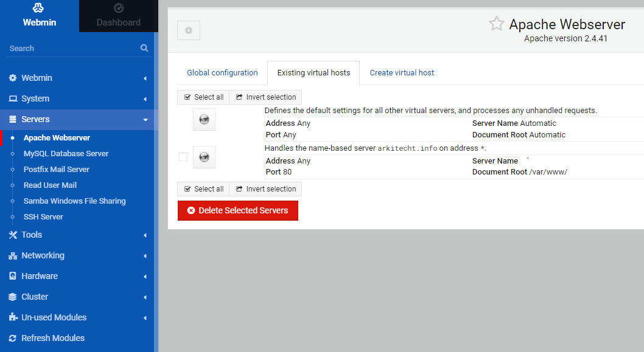644x352 pixels.
Task: Expand the Webmin menu arrow
Action: 145,78
